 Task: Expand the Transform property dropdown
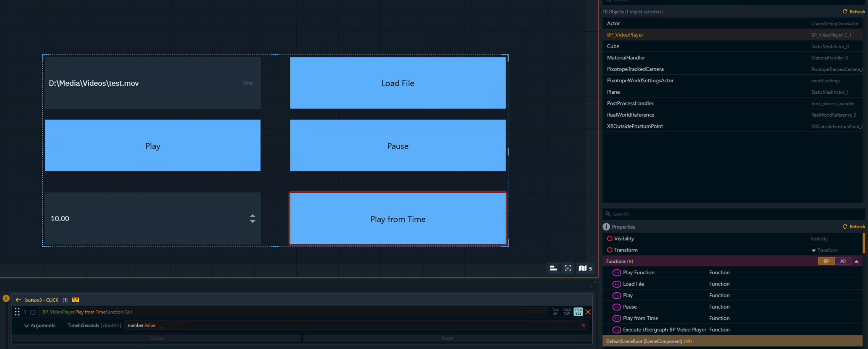[813, 250]
